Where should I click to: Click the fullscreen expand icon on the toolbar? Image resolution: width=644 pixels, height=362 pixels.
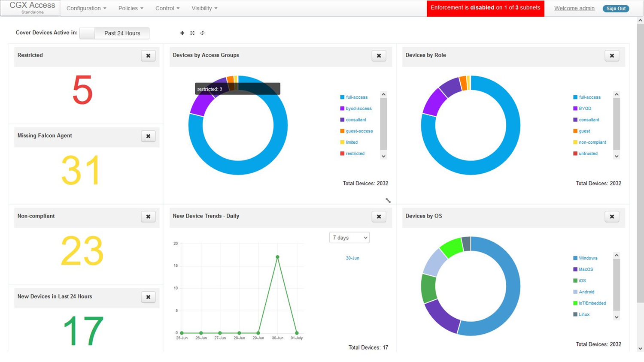click(192, 33)
